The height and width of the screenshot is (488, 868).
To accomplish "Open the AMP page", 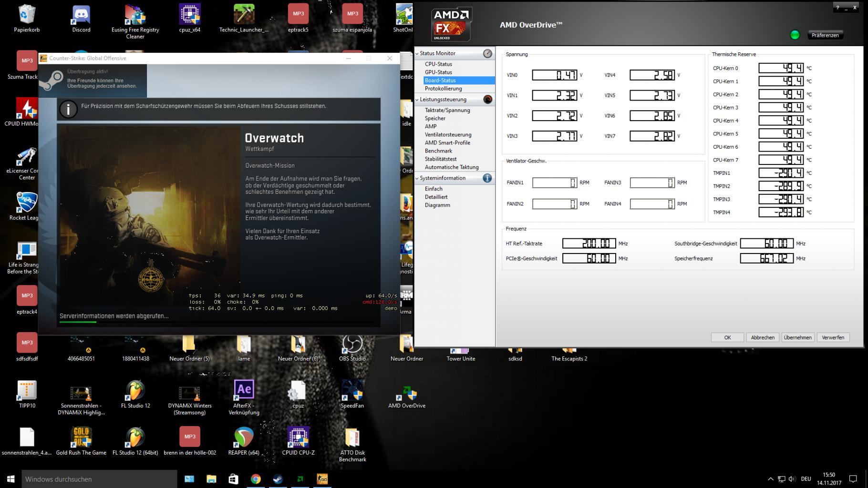I will click(431, 127).
